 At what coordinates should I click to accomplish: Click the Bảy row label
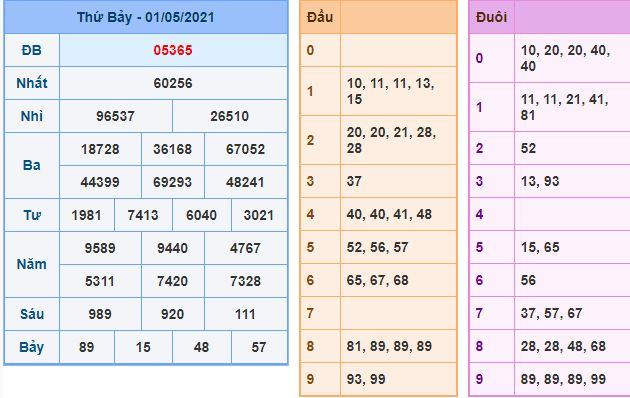tap(31, 347)
